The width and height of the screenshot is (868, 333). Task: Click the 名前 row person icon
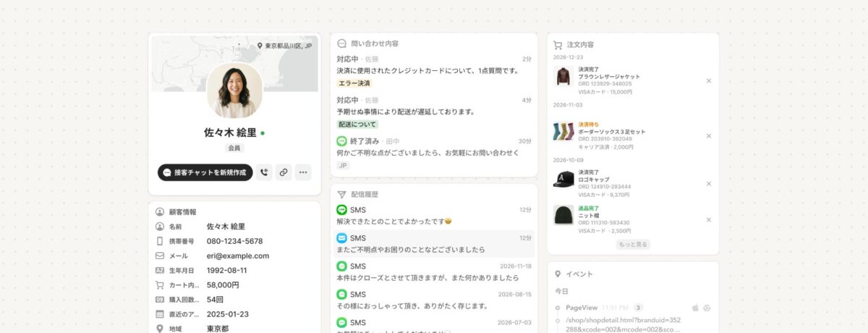pyautogui.click(x=160, y=227)
